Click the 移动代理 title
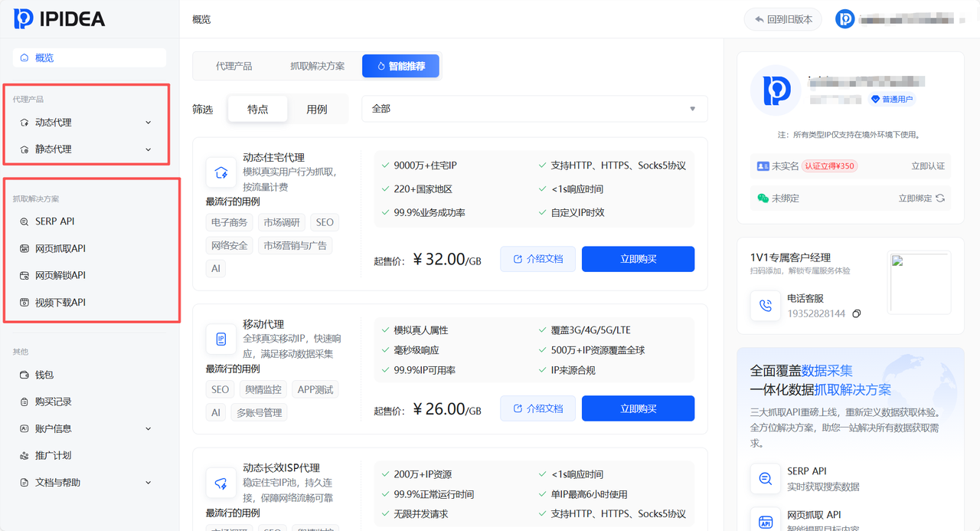Screen dimensions: 980x531 click(x=263, y=324)
